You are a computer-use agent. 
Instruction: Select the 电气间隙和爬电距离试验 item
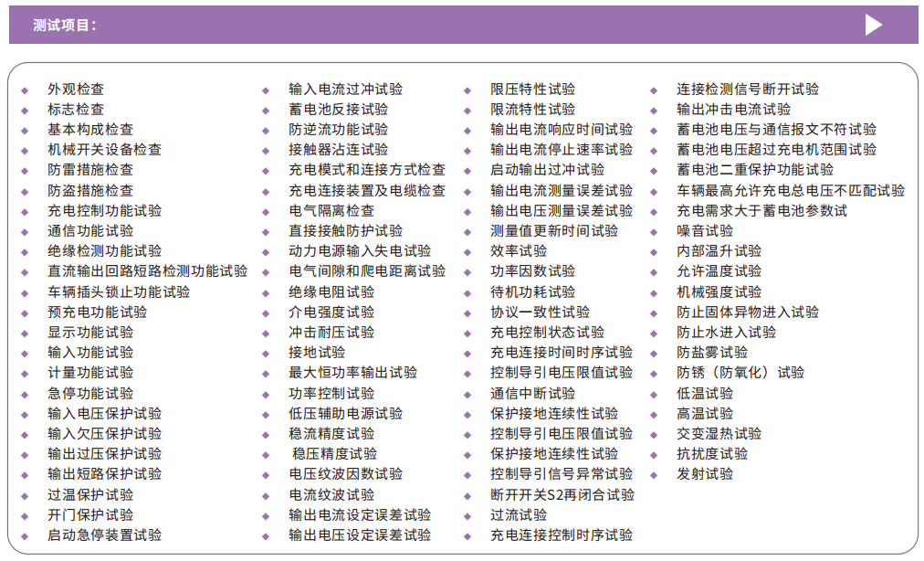[x=367, y=271]
